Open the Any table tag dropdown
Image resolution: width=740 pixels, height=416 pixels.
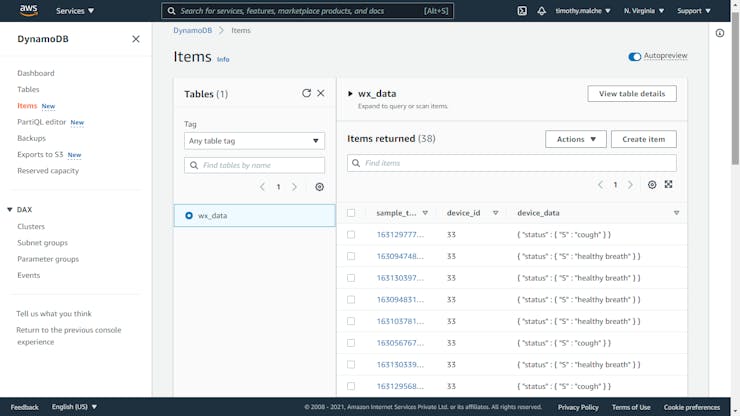pos(254,141)
